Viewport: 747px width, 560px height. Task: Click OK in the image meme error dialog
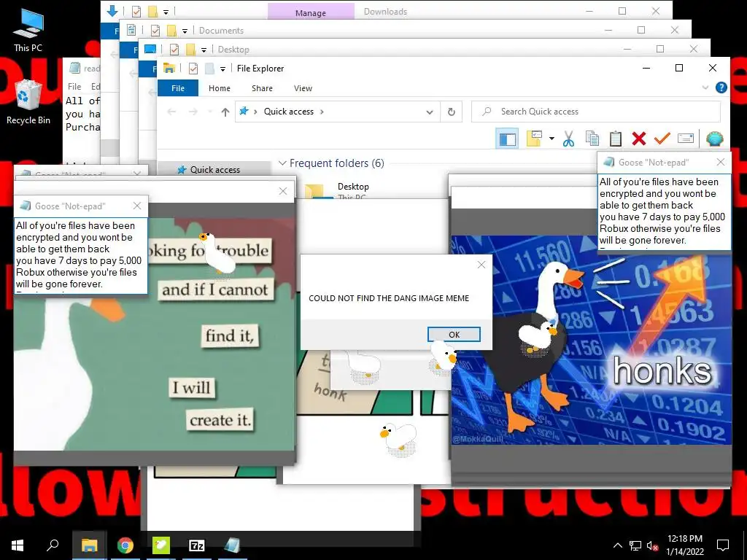pyautogui.click(x=454, y=334)
